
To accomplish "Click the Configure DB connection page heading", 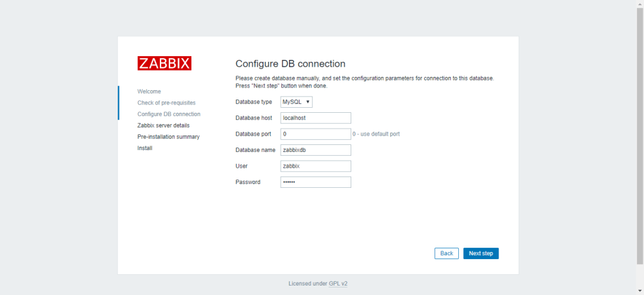I will [x=290, y=64].
